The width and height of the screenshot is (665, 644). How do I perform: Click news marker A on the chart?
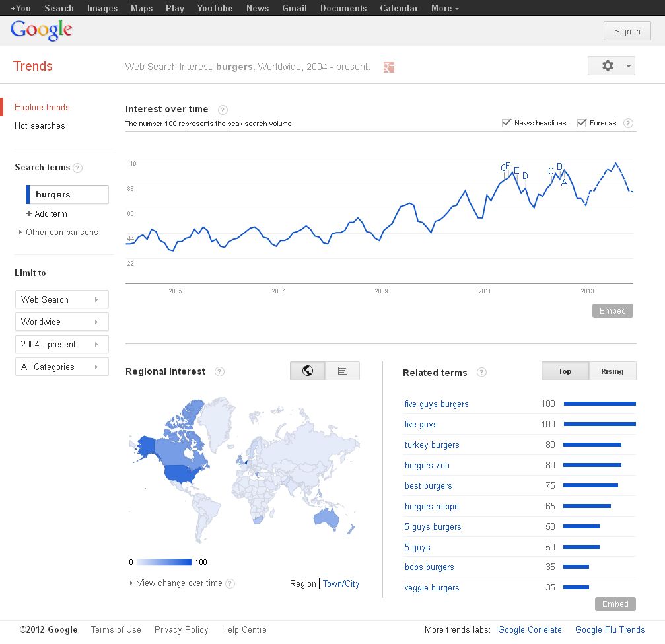[564, 182]
